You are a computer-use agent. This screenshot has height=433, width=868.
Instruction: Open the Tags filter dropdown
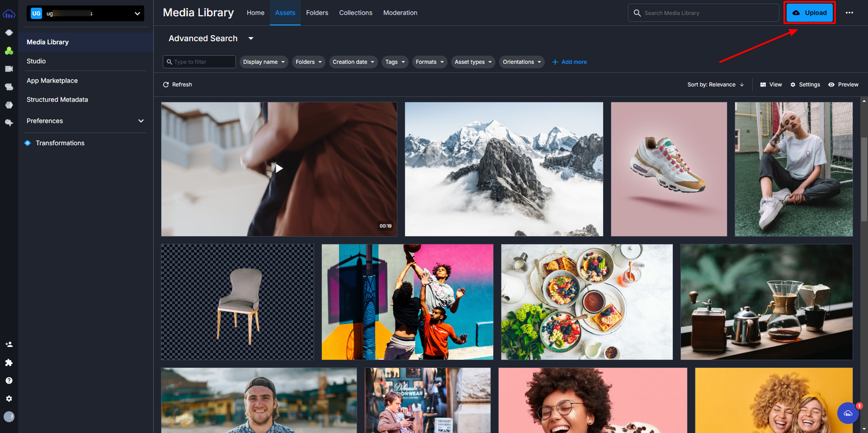[395, 62]
